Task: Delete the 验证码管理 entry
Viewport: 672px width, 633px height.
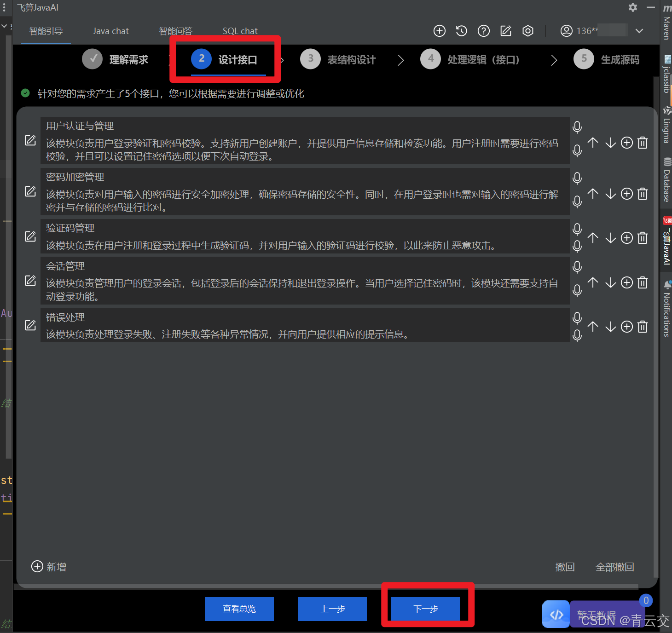Action: (643, 238)
